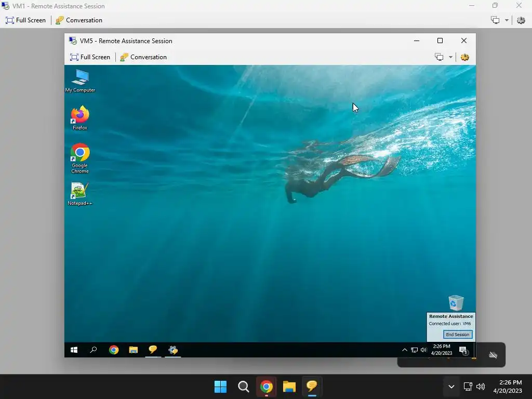The width and height of the screenshot is (532, 399).
Task: Click search icon on remote taskbar
Action: pyautogui.click(x=94, y=350)
